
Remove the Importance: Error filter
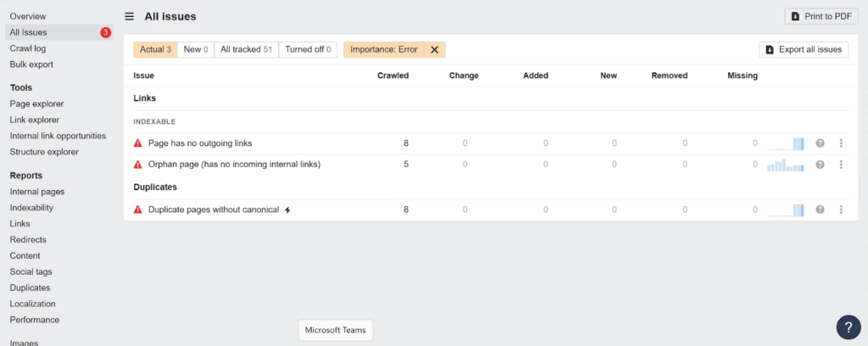[x=434, y=50]
